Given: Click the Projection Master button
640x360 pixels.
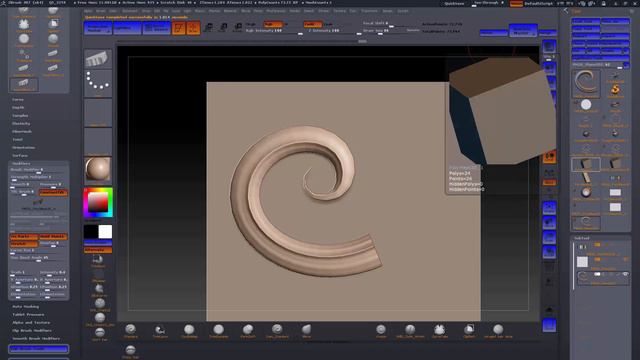Looking at the screenshot, I should pos(98,28).
